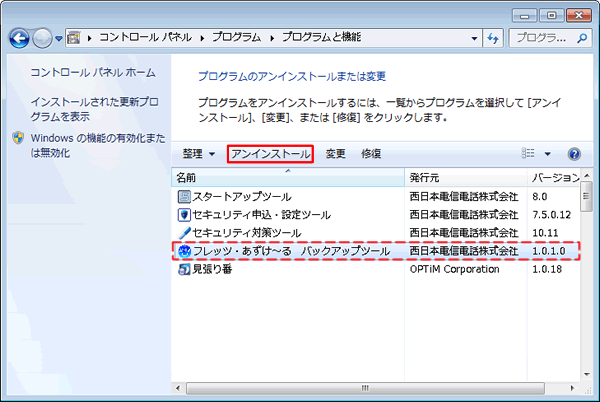Select セキュリティ対策ツール row name

coord(247,233)
